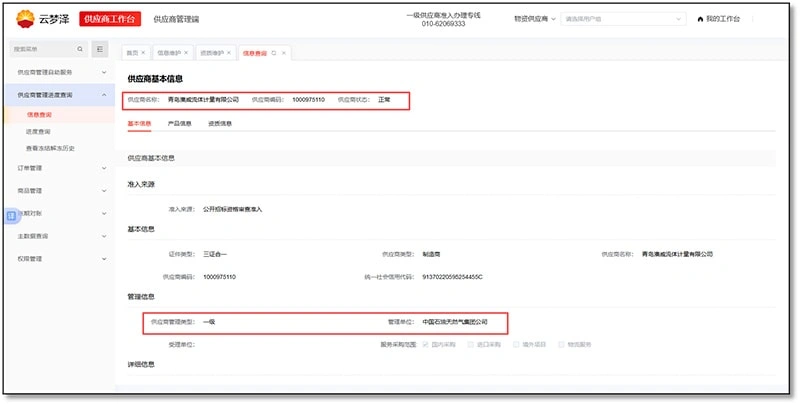Close the 信息查询 tab
The image size is (800, 405).
point(284,53)
